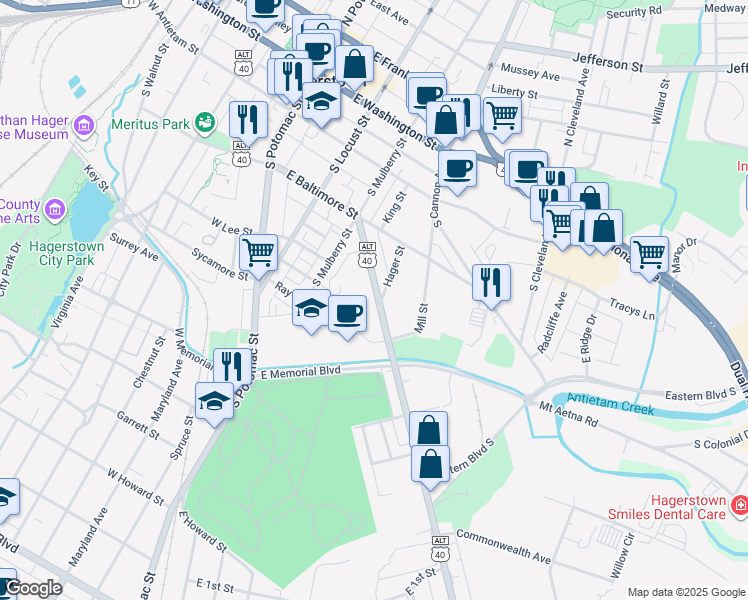Image resolution: width=748 pixels, height=600 pixels.
Task: Select the upper shopping bag marker south of Memorial Blvd
Action: (428, 429)
